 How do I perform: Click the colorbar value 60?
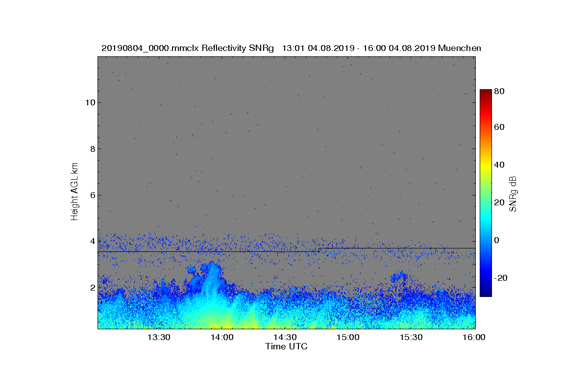[500, 127]
